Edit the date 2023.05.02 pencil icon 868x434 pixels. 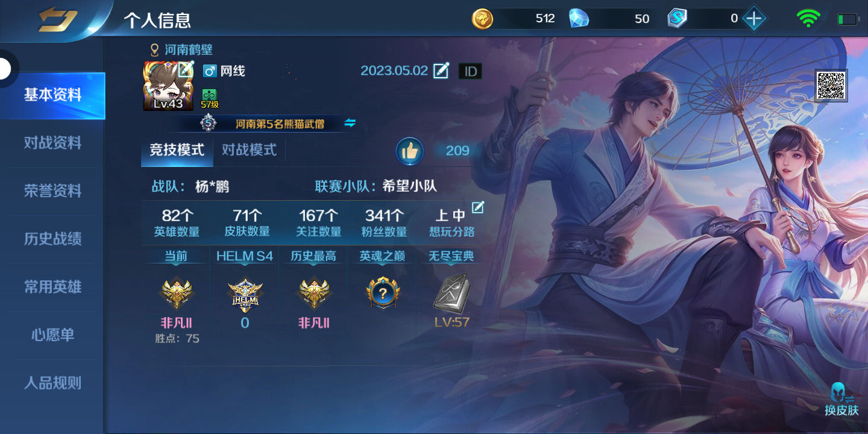(441, 71)
